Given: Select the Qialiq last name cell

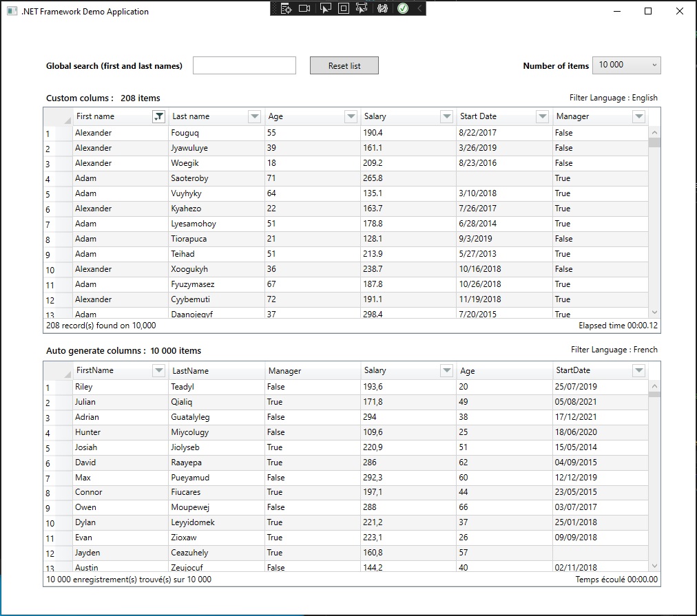Looking at the screenshot, I should (x=216, y=402).
